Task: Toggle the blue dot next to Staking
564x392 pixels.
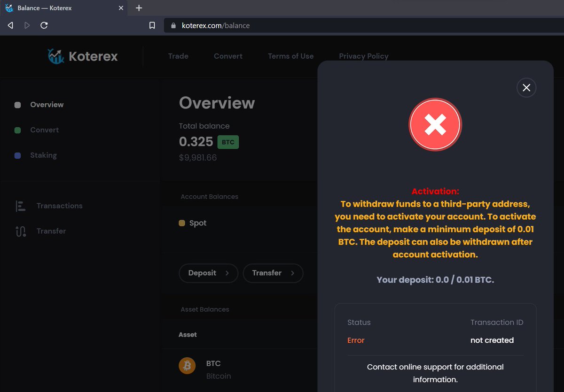Action: coord(17,155)
